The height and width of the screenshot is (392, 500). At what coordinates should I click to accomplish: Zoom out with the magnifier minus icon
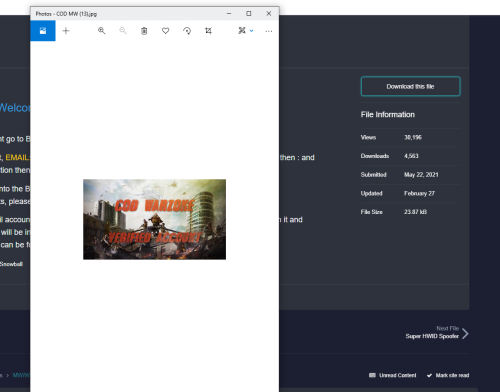point(123,31)
